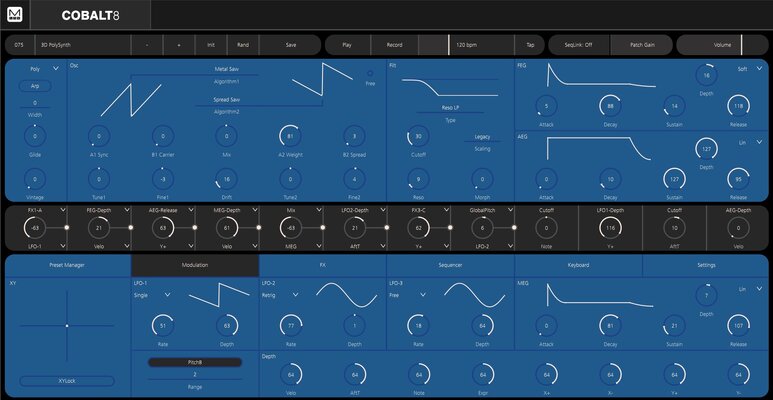This screenshot has height=400, width=773.
Task: Click the filter Cutoff knob
Action: [x=418, y=136]
